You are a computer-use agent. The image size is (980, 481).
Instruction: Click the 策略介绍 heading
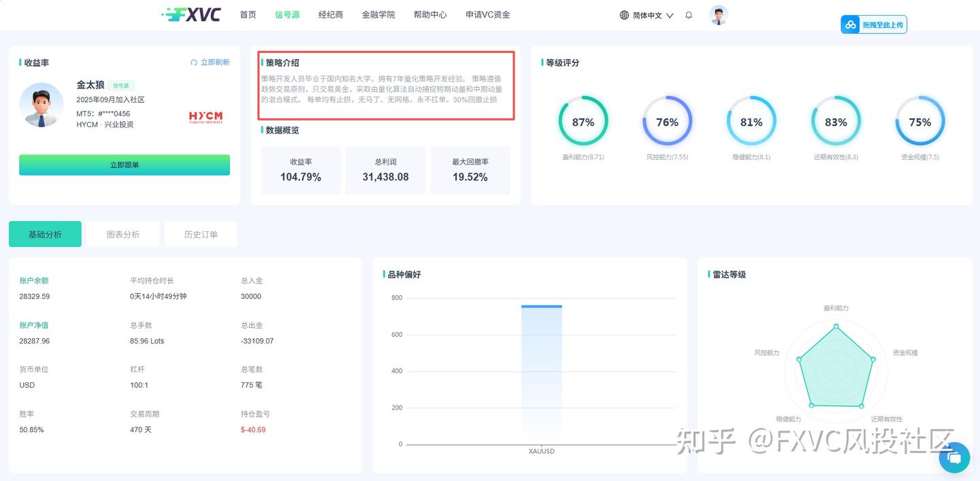pos(282,63)
